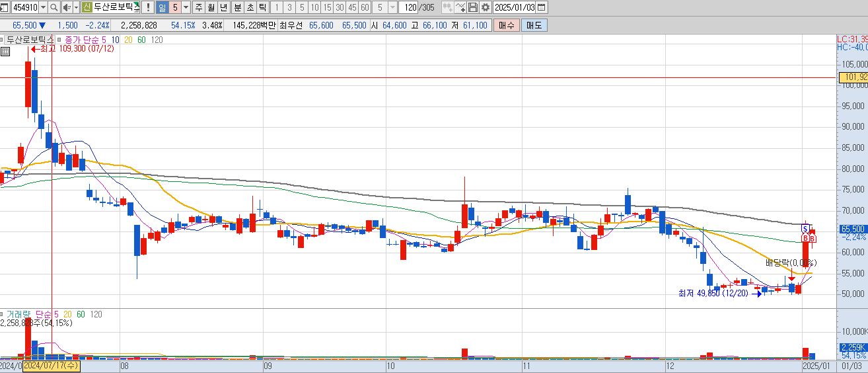The width and height of the screenshot is (868, 373).
Task: Open the calendar date picker icon
Action: 542,8
